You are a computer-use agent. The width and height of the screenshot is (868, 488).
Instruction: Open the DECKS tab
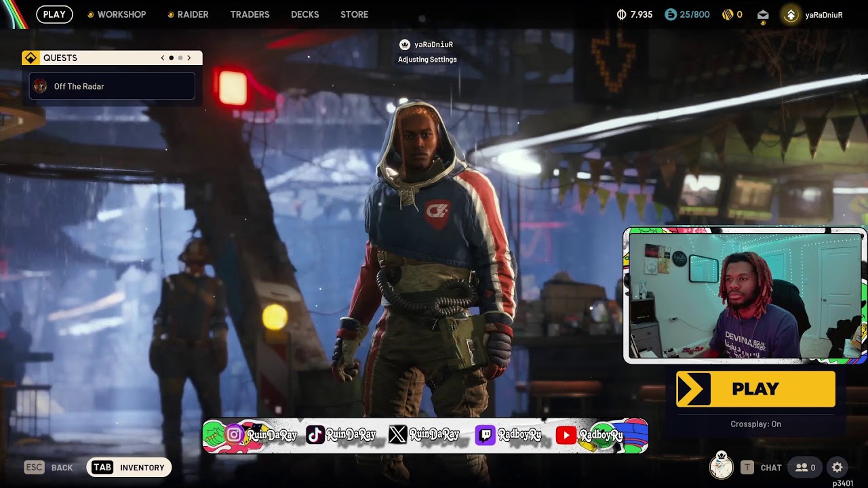coord(304,14)
